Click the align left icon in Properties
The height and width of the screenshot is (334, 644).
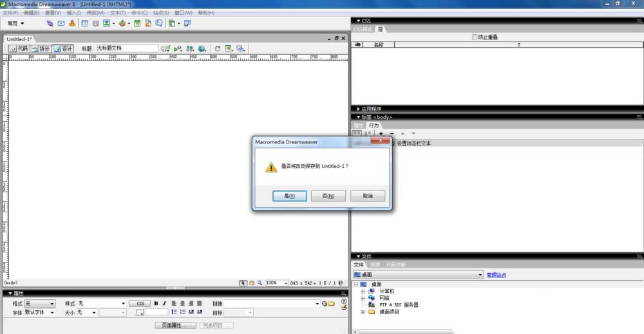[x=174, y=304]
